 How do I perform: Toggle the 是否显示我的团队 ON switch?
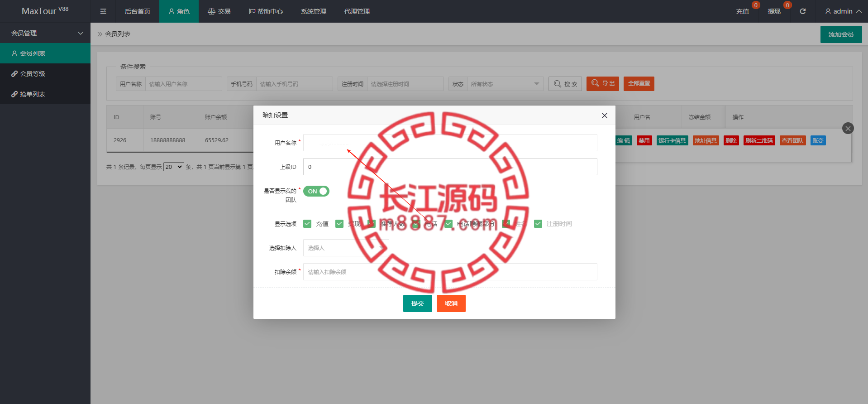pos(316,191)
